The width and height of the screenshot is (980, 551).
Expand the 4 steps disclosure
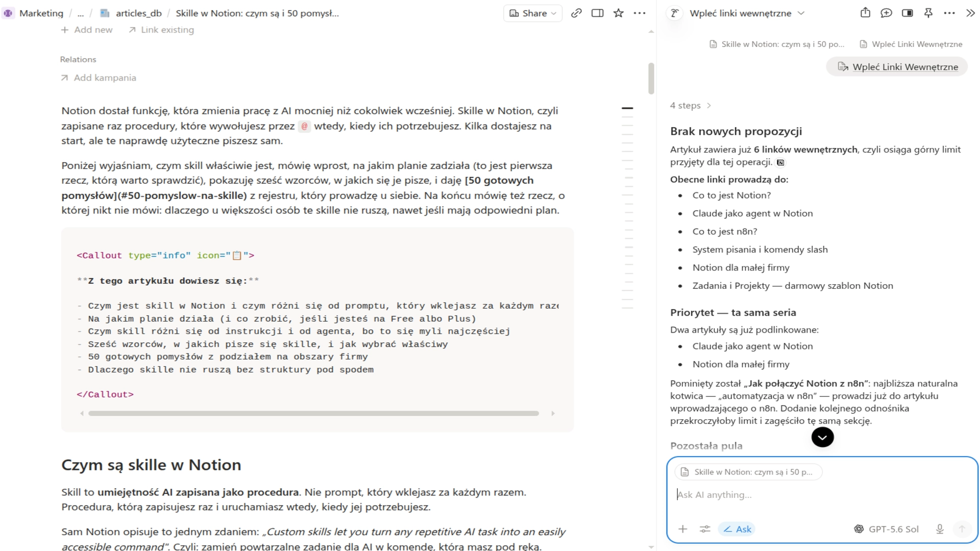point(691,106)
